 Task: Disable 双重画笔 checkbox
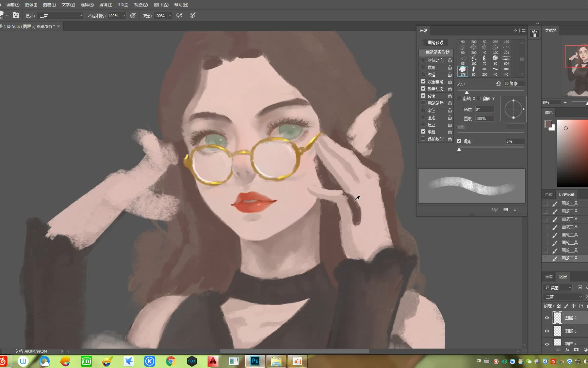(423, 81)
